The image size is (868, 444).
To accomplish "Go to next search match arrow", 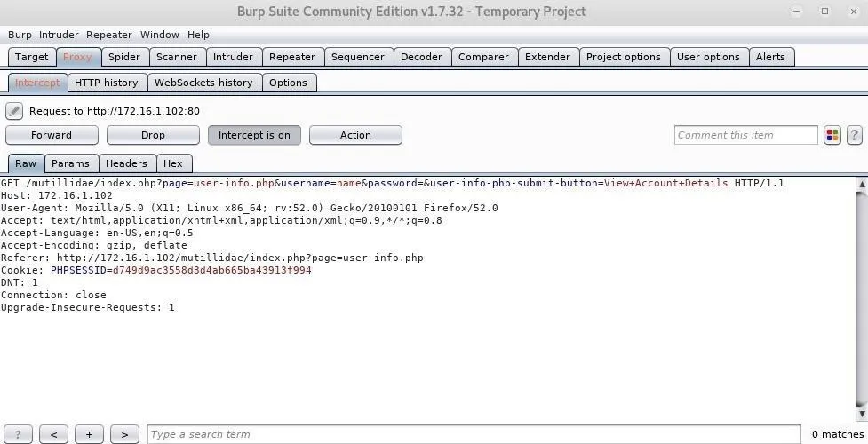I will [x=124, y=434].
